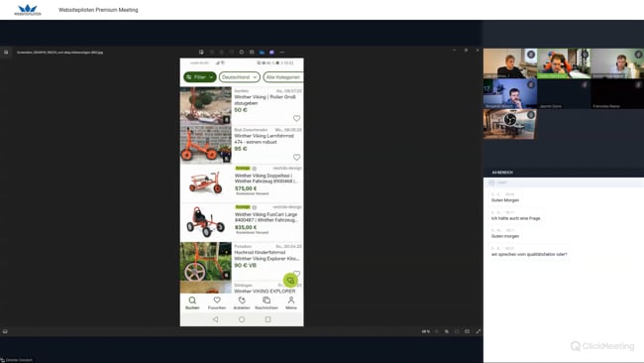Favorite the Winther Viking Roller Groß listing
644x363 pixels.
pyautogui.click(x=296, y=118)
